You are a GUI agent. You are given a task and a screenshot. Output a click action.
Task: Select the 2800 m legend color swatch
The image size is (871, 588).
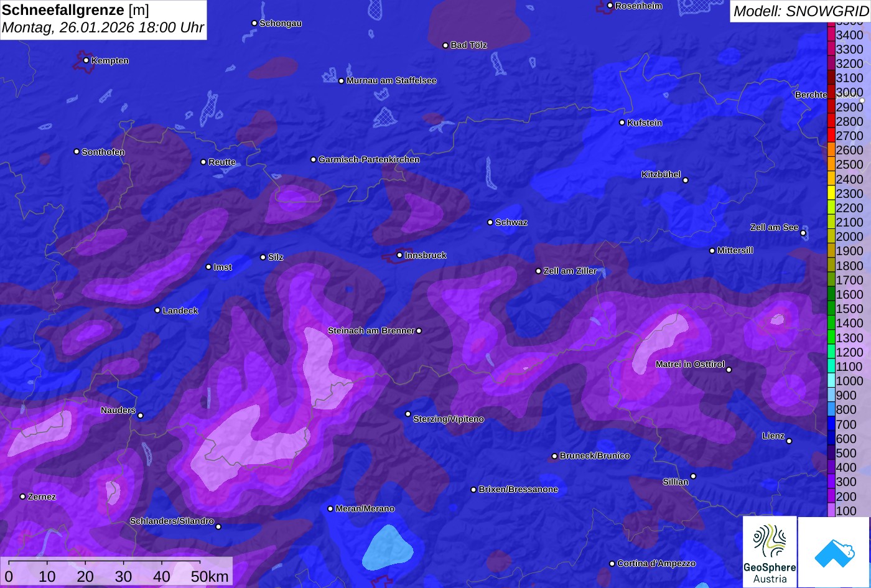pos(831,121)
